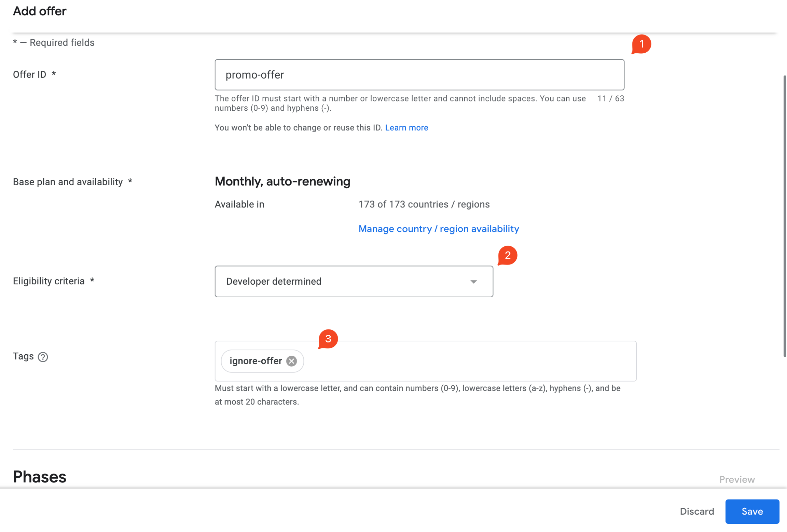
Task: Click the 11 / 63 character counter
Action: tap(610, 98)
